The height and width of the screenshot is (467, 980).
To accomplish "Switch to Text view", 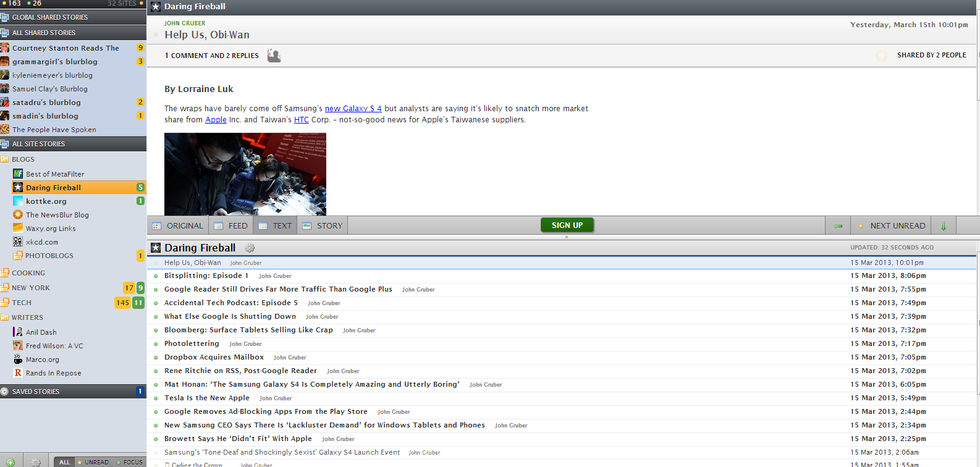I will [275, 225].
